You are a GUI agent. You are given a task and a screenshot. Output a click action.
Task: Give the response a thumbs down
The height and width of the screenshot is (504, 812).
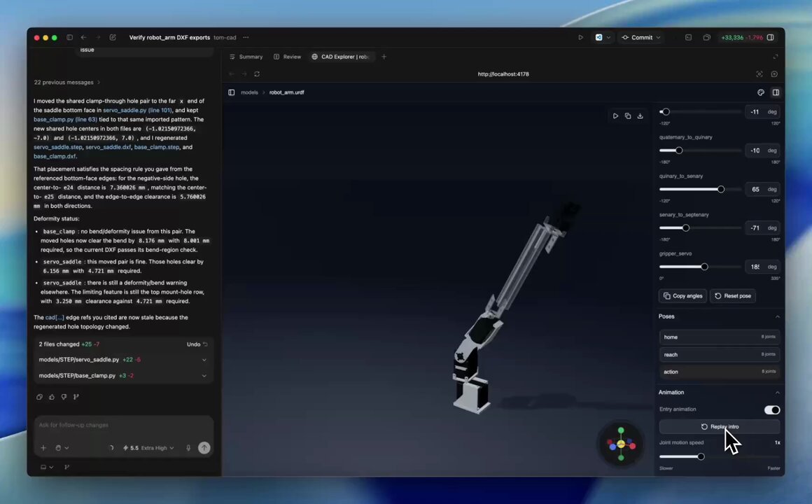pos(64,397)
